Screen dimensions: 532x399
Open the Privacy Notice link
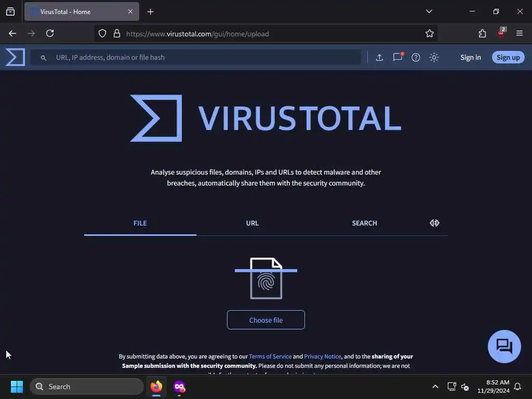pos(322,356)
